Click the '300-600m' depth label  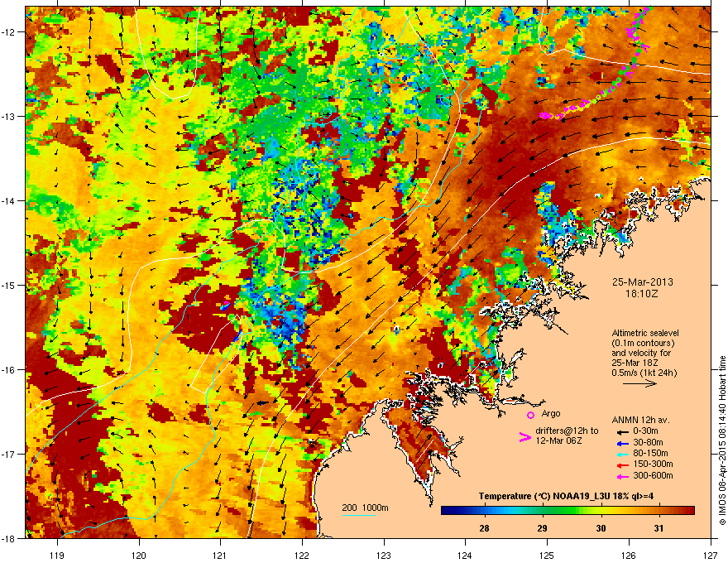click(x=653, y=475)
